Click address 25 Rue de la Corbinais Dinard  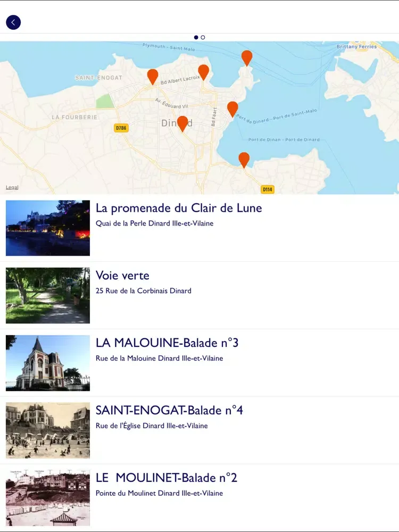click(x=144, y=291)
